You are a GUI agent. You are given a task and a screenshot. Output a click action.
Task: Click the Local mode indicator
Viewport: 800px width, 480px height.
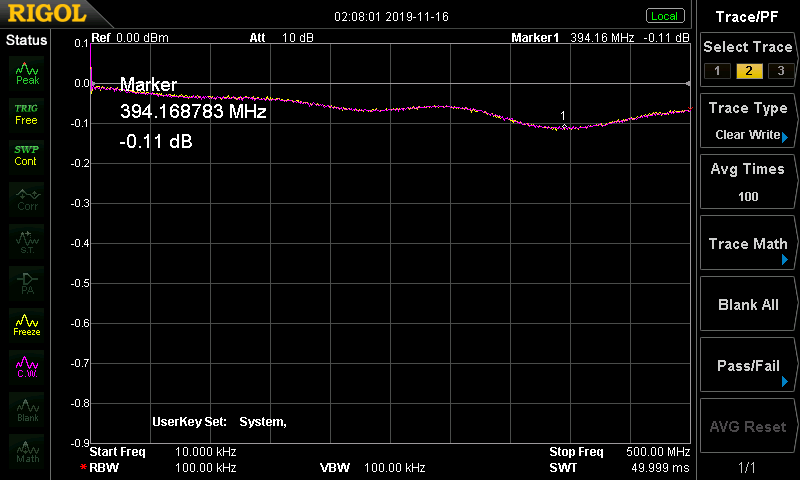pyautogui.click(x=664, y=16)
